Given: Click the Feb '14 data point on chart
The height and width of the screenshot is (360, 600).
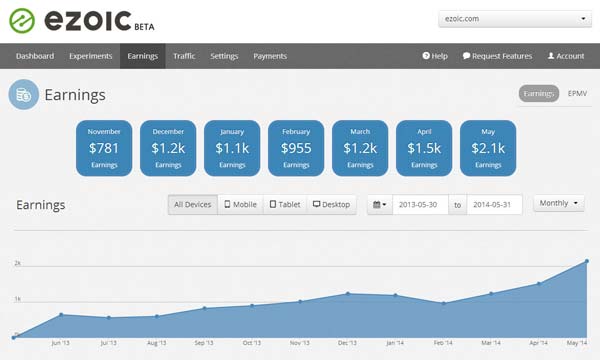Looking at the screenshot, I should 443,303.
